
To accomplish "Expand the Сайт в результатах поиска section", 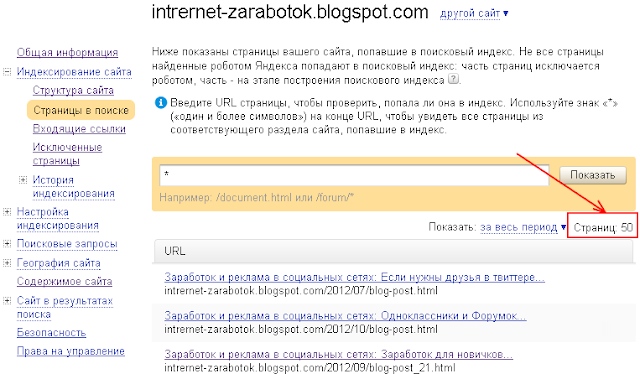I will pos(7,301).
